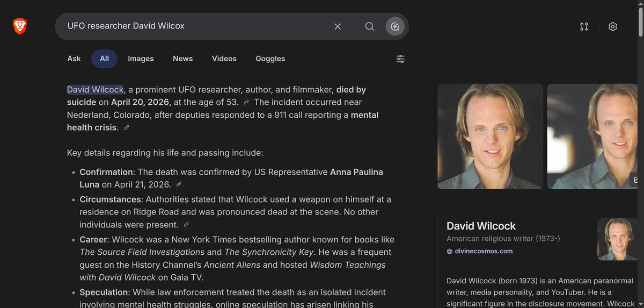Click 'The Synchronicity Key' book title
644x308 pixels.
click(268, 252)
